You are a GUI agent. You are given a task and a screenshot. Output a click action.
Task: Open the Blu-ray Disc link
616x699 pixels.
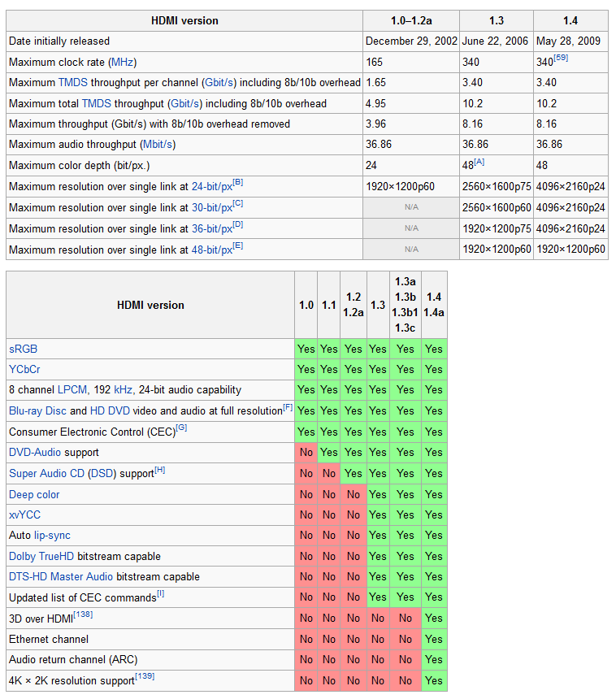(x=37, y=411)
